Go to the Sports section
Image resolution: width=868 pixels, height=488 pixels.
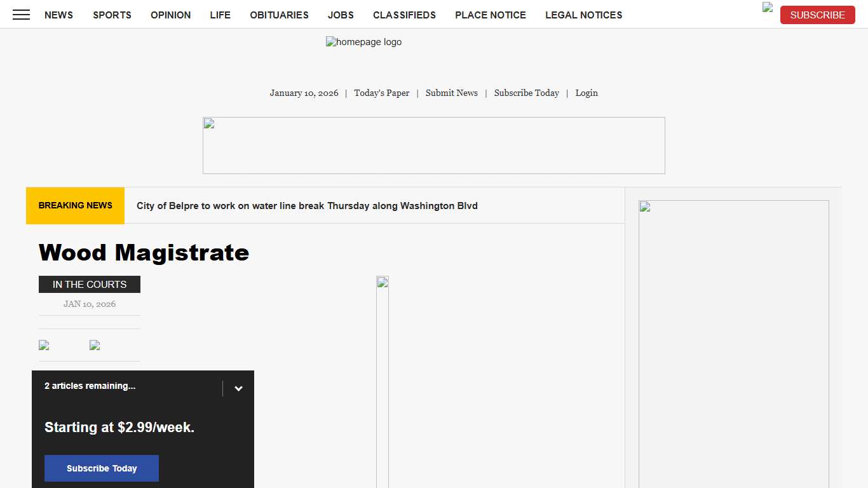[x=112, y=15]
